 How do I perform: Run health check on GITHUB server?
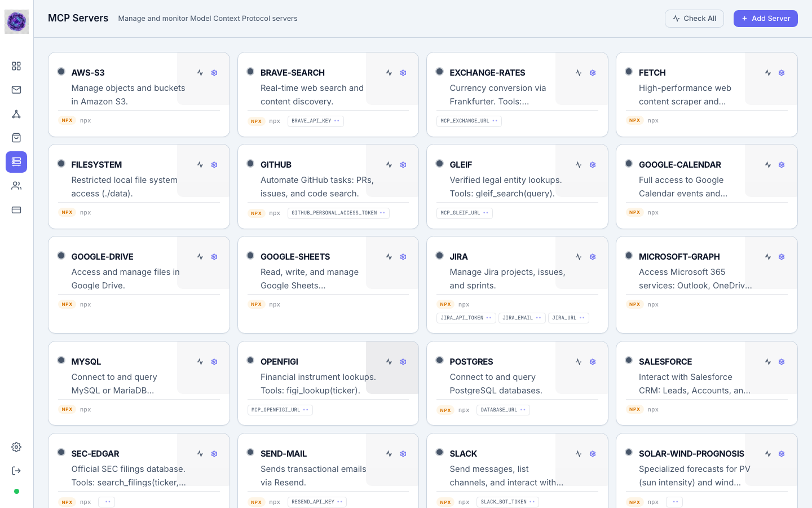389,165
